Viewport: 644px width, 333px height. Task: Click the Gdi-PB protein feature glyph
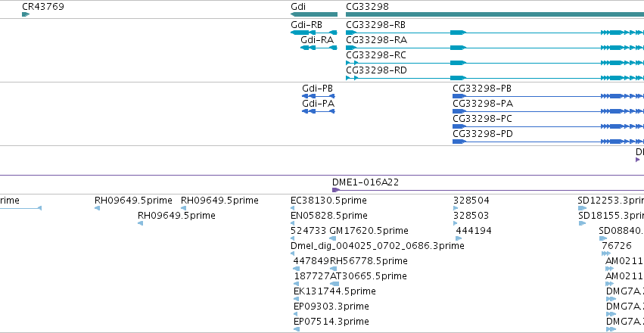click(319, 96)
